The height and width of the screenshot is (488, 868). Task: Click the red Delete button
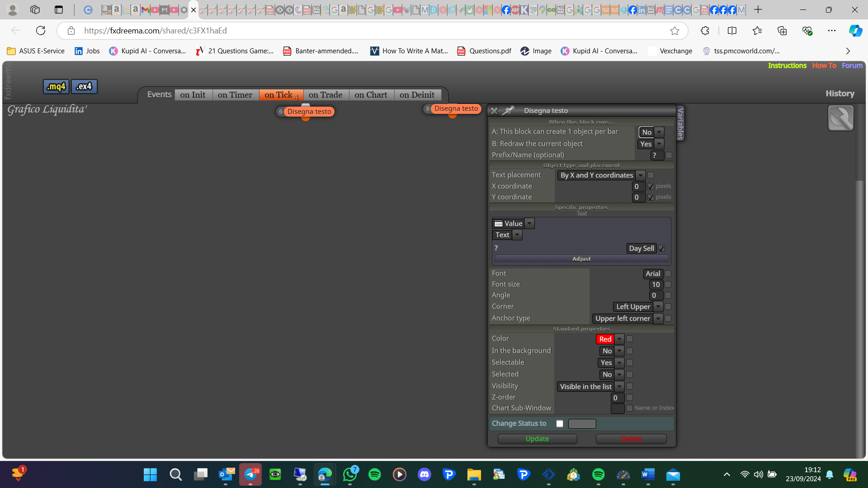click(631, 439)
